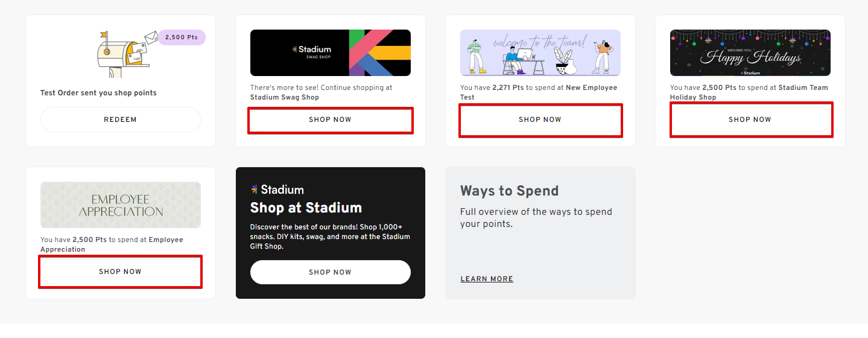Click the Ways to Spend heading

coord(509,191)
